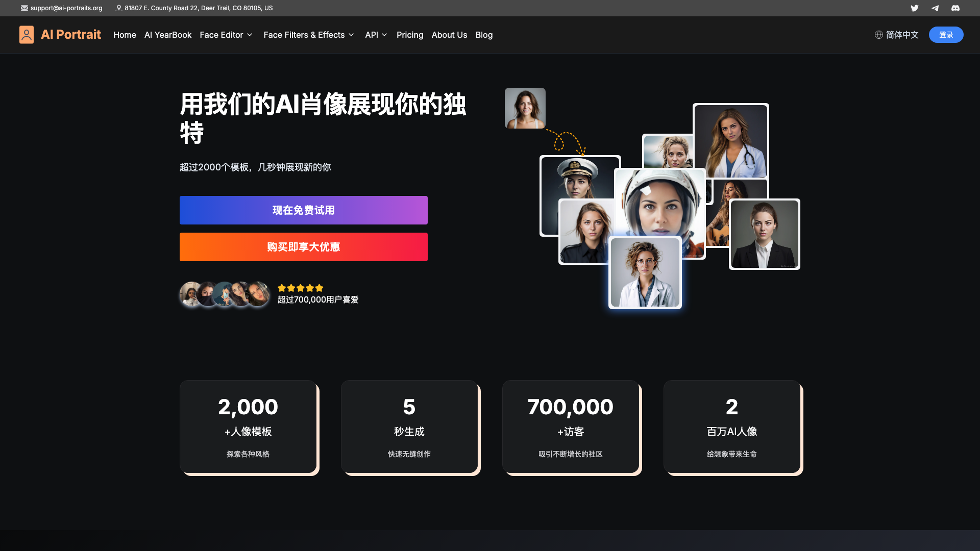Image resolution: width=980 pixels, height=551 pixels.
Task: Go to the Home page
Action: pos(125,35)
